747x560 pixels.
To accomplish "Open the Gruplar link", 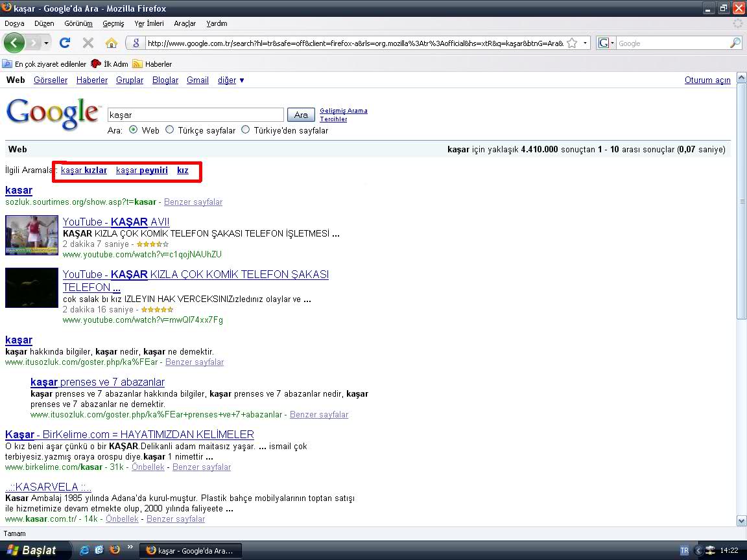I will [x=130, y=80].
